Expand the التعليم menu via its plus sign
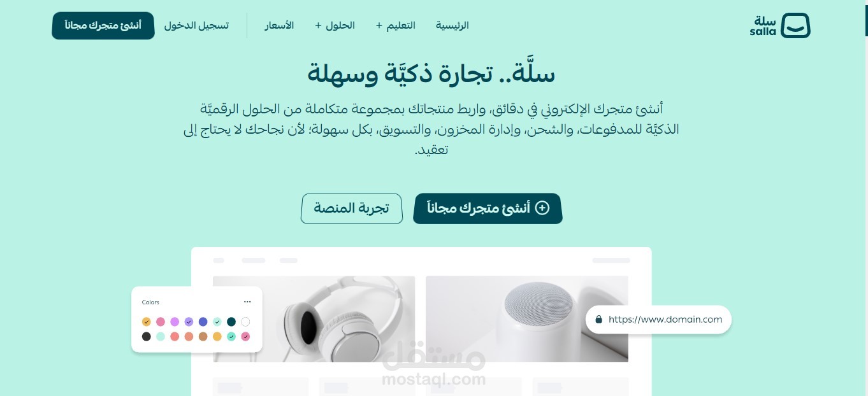 pyautogui.click(x=379, y=25)
